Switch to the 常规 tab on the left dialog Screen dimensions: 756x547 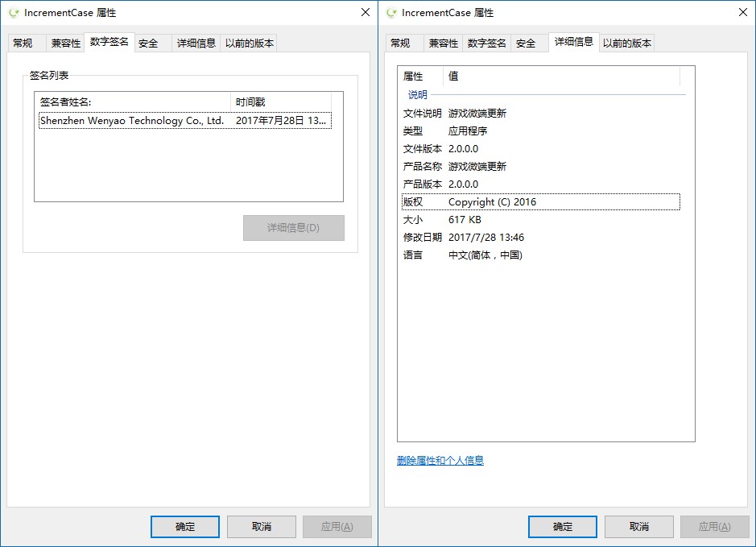[25, 43]
